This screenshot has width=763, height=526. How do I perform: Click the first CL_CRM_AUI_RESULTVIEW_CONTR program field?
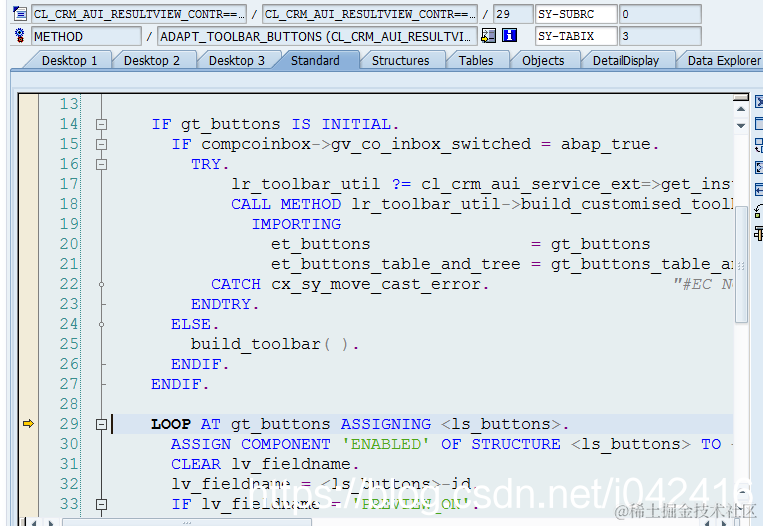coord(139,14)
